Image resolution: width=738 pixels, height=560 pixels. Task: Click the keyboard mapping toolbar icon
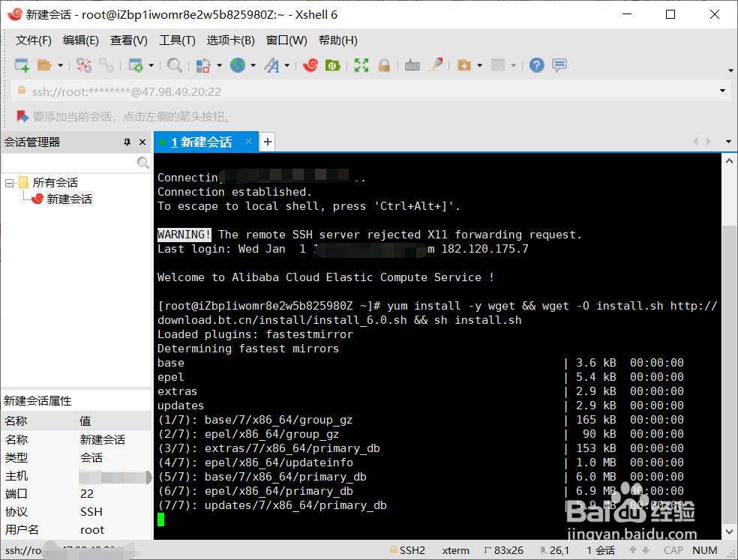tap(412, 65)
